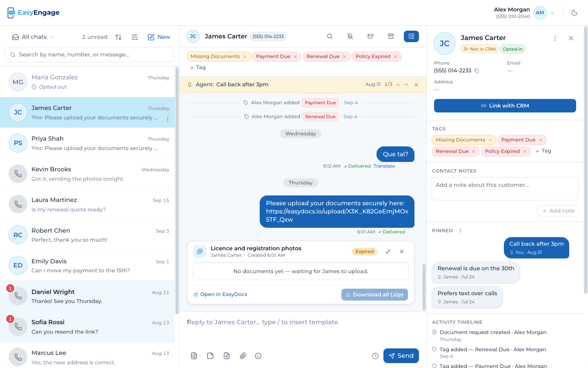Click the sort chats arrows icon

118,37
